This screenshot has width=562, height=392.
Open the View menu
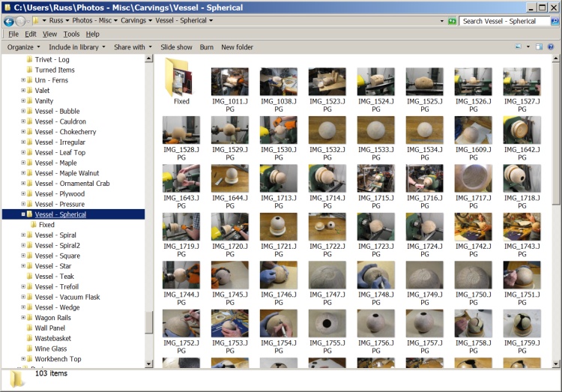coord(49,34)
